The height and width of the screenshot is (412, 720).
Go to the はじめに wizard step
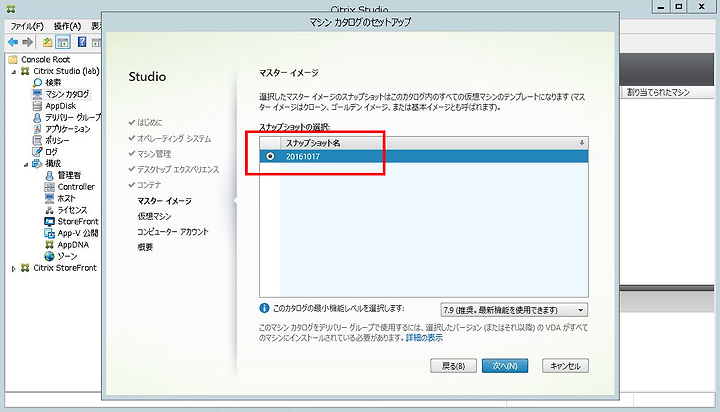149,123
